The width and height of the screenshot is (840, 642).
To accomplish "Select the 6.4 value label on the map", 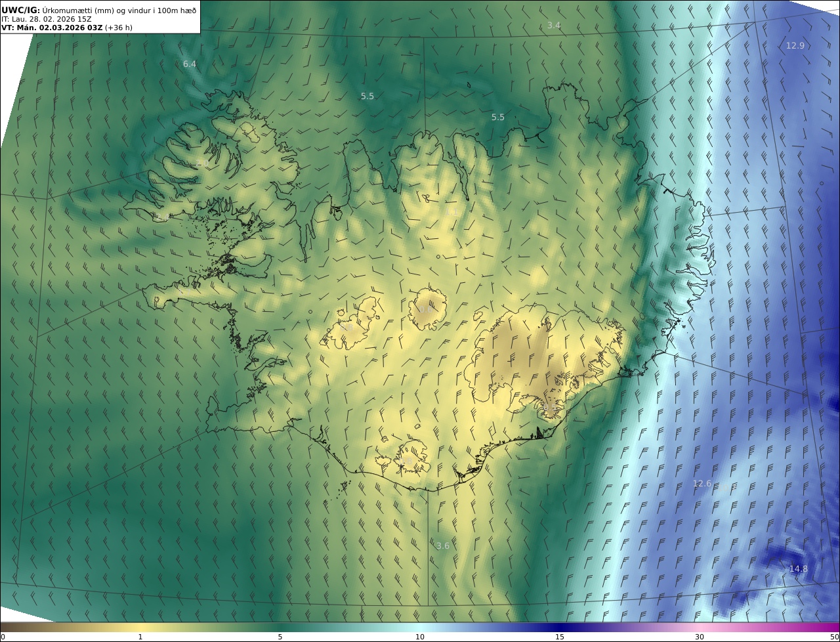I will (190, 64).
